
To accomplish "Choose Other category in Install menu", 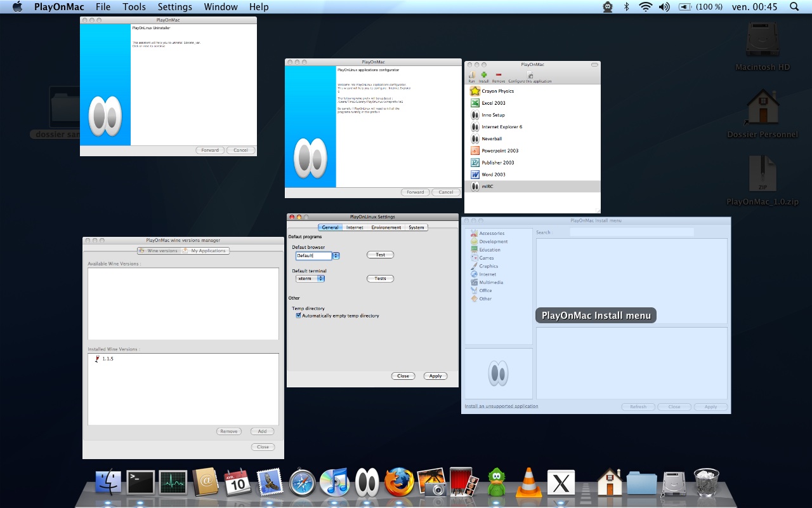I will click(481, 298).
